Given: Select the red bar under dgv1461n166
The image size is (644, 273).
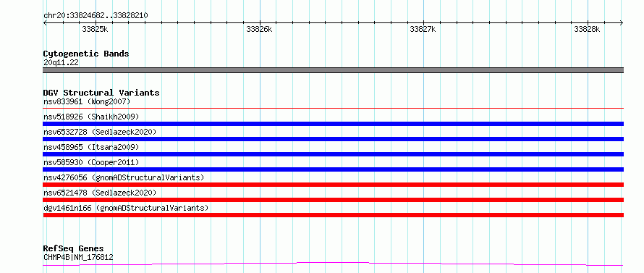Looking at the screenshot, I should pos(333,215).
